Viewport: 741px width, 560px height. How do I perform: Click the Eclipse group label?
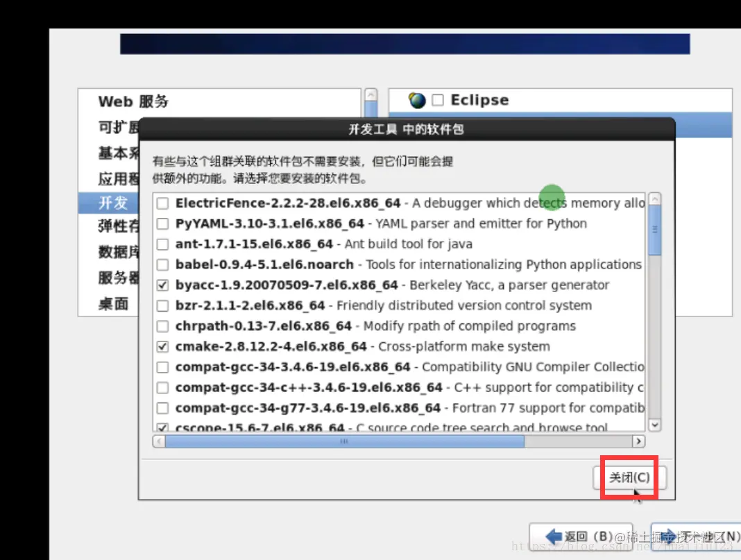pos(479,100)
